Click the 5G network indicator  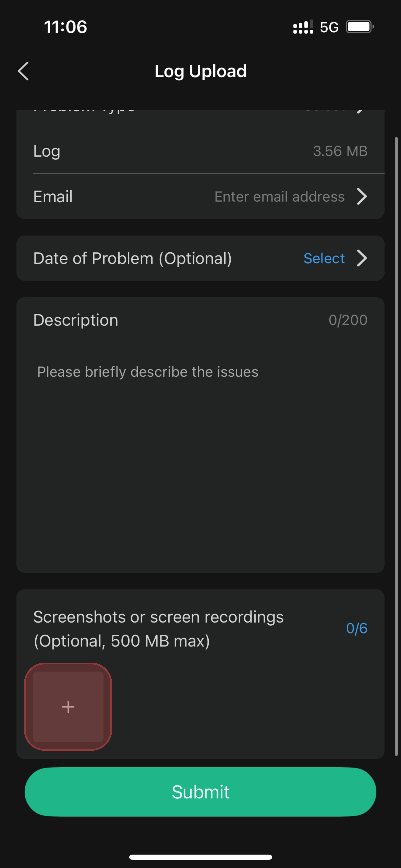pyautogui.click(x=329, y=27)
